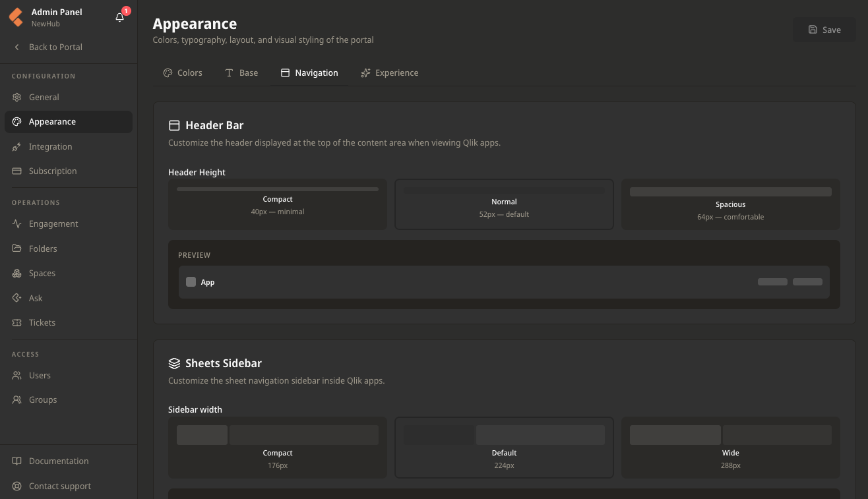Open Ask page in sidebar
The width and height of the screenshot is (868, 499).
tap(69, 298)
